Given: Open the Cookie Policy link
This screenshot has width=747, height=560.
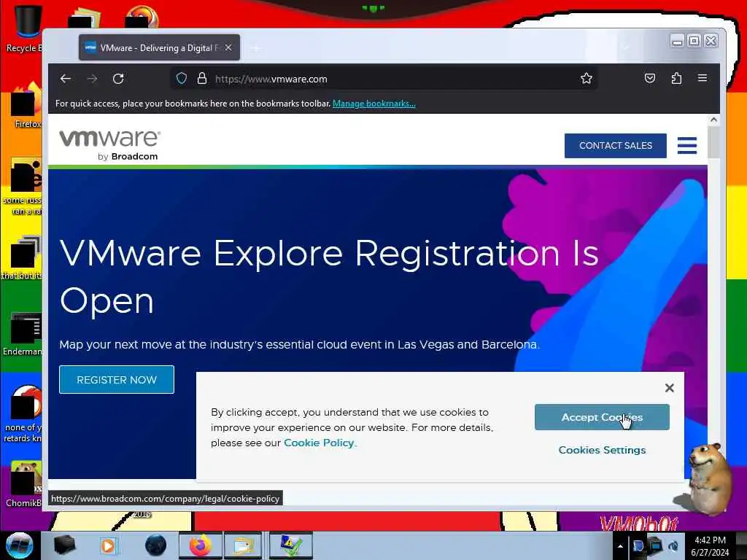Looking at the screenshot, I should coord(320,443).
